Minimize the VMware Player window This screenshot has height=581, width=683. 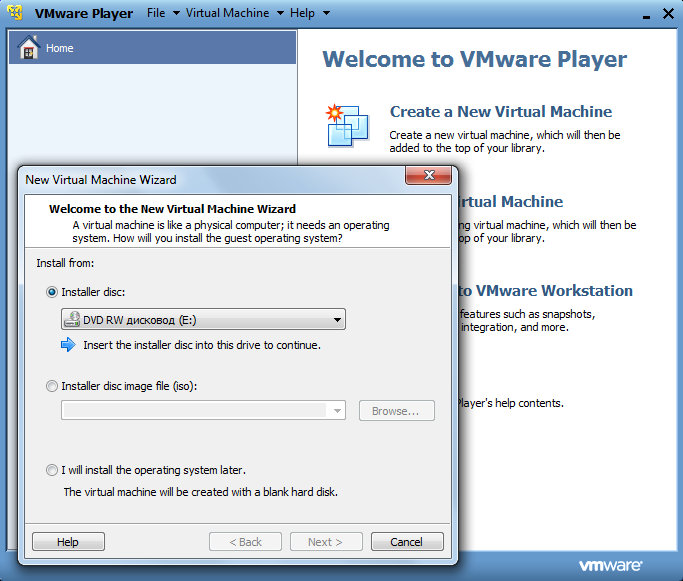[646, 16]
